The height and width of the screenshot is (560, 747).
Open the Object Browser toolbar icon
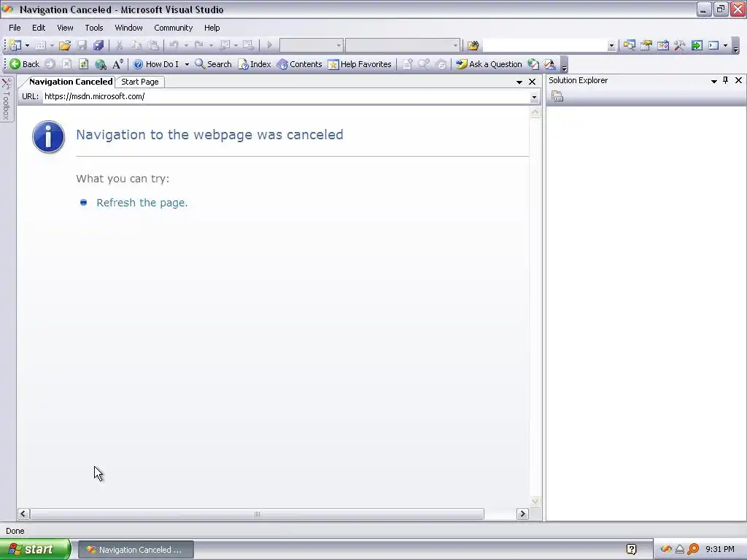click(x=662, y=45)
